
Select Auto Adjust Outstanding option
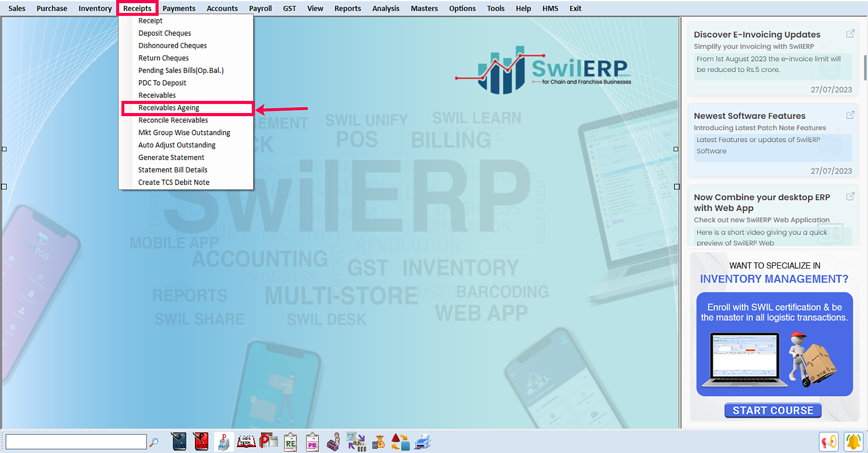click(x=186, y=145)
